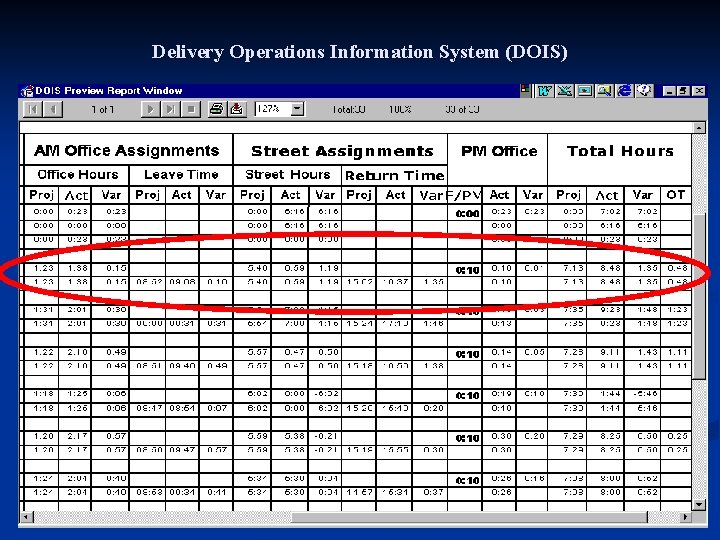Click the help question mark shortcut icon
The image size is (720, 540).
point(645,90)
